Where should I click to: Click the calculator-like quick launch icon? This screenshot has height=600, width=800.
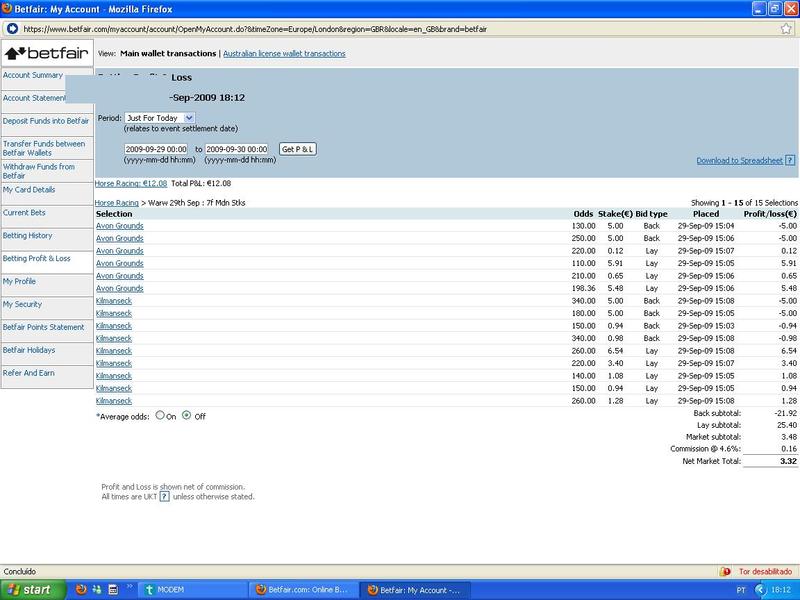113,590
